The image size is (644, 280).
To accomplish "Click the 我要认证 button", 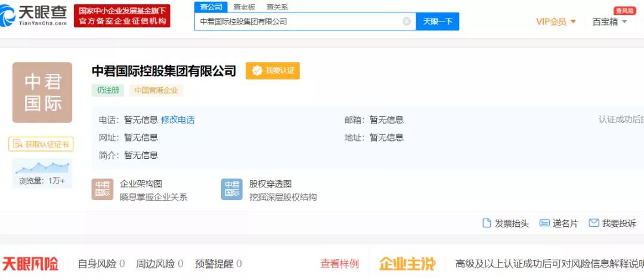I will tap(273, 70).
